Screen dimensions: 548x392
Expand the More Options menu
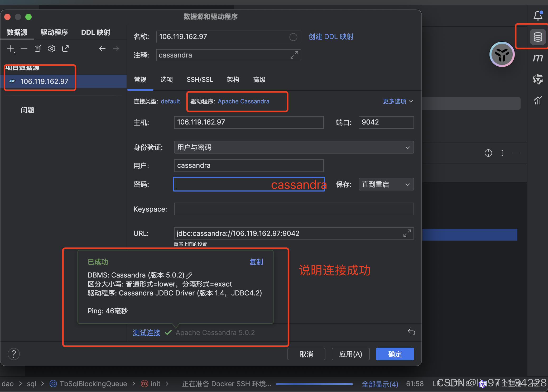(398, 101)
